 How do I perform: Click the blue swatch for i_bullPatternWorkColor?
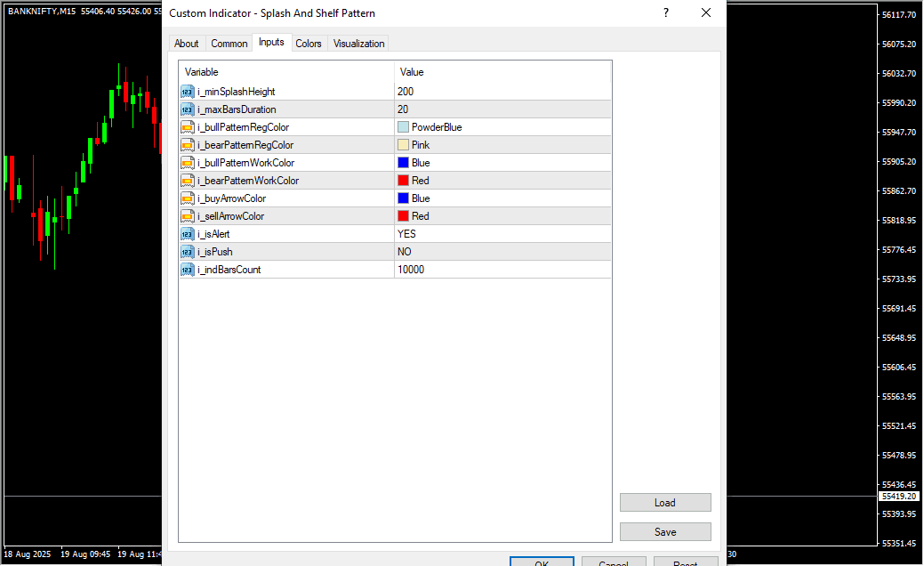click(403, 163)
